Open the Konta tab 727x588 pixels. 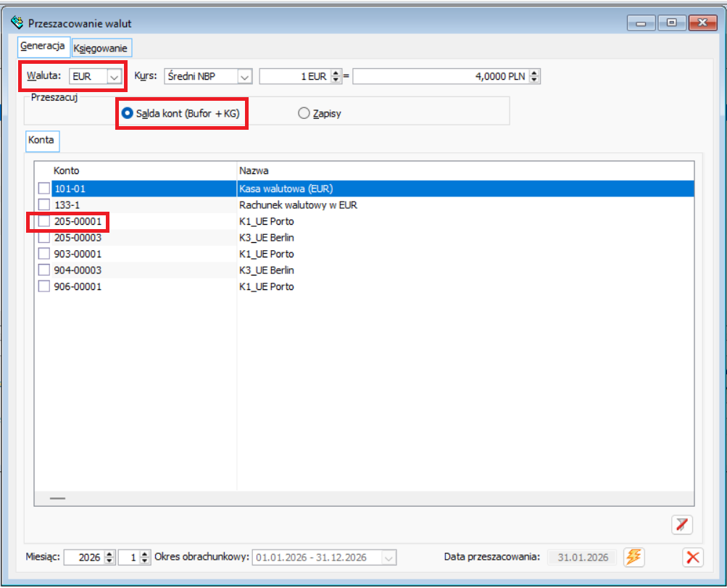tap(41, 141)
